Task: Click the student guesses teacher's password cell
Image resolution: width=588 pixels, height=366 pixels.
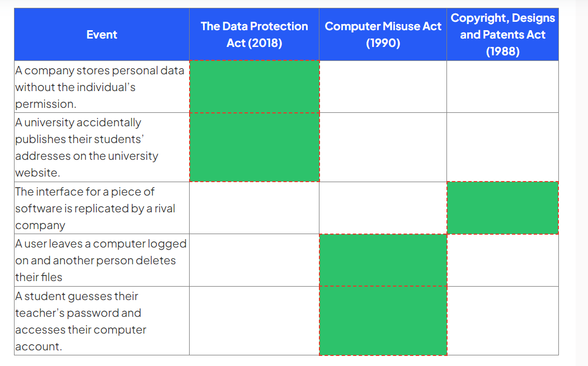Action: click(x=102, y=321)
